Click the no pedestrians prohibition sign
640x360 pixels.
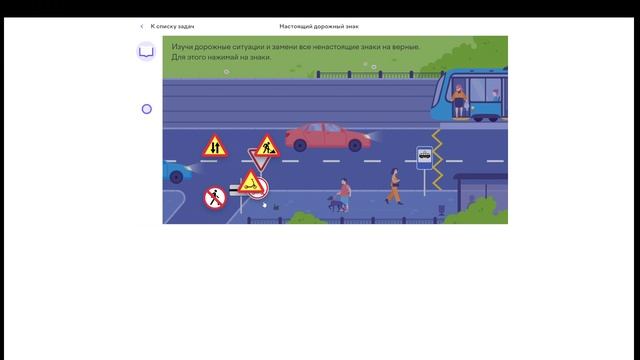(215, 198)
